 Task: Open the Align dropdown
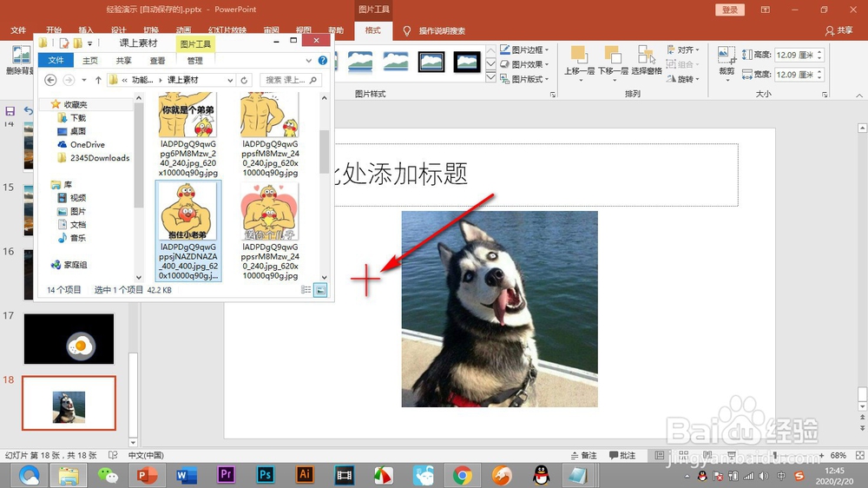pyautogui.click(x=683, y=49)
